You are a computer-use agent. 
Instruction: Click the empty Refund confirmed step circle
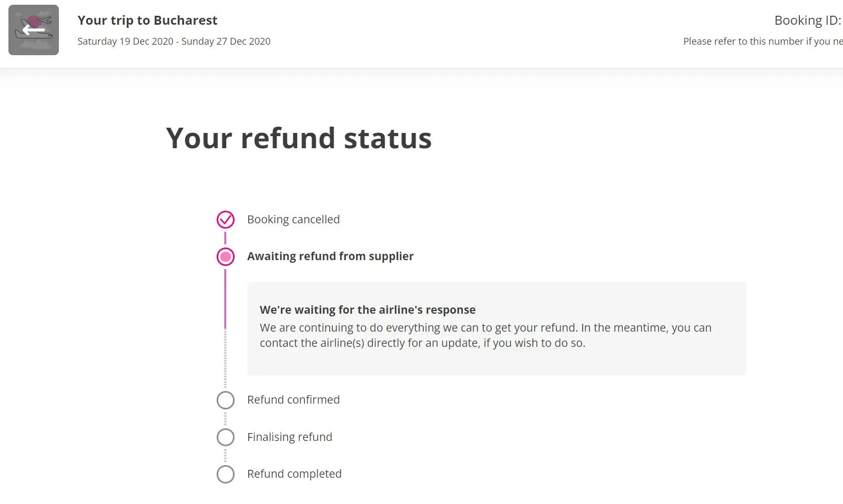pos(226,400)
